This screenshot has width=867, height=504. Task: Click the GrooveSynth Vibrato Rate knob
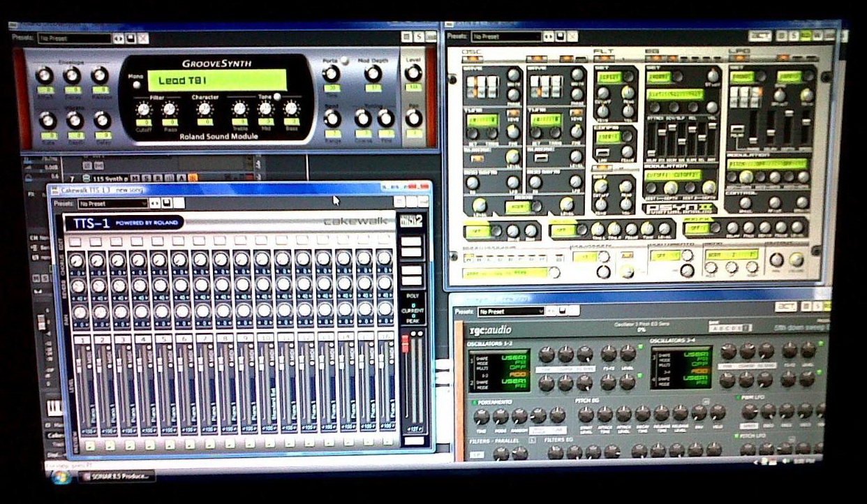47,120
